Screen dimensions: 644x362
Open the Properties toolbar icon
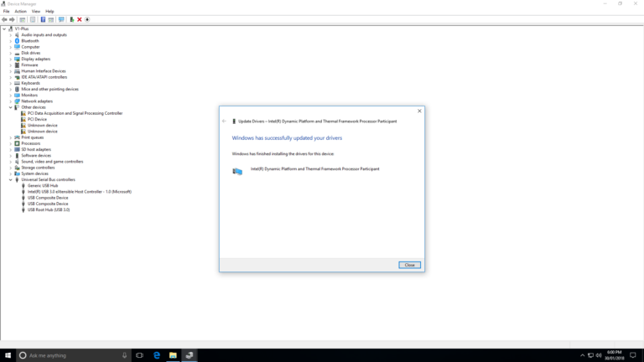[33, 19]
